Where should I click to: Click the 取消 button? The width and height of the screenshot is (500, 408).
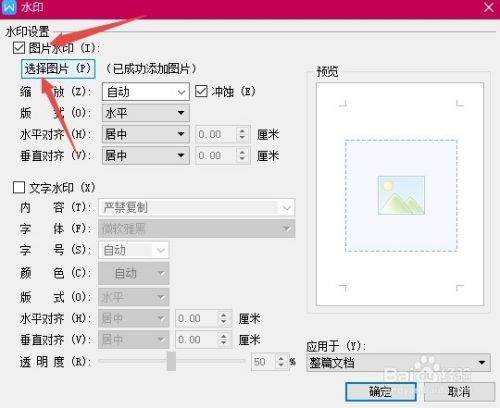click(459, 392)
